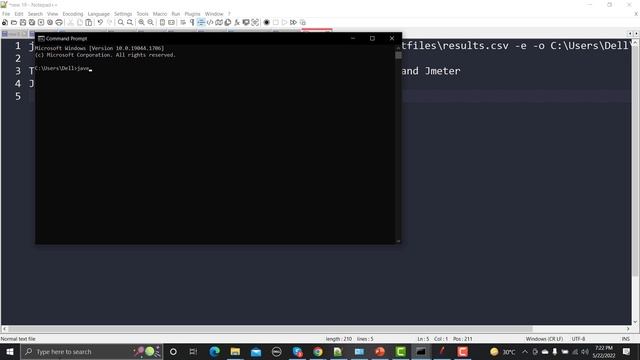Click the Zoom Out toolbar icon

(x=151, y=22)
